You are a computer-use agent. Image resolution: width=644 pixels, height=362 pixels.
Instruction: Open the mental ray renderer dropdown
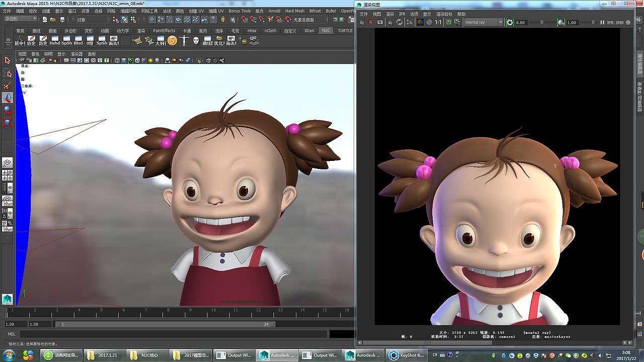(483, 22)
